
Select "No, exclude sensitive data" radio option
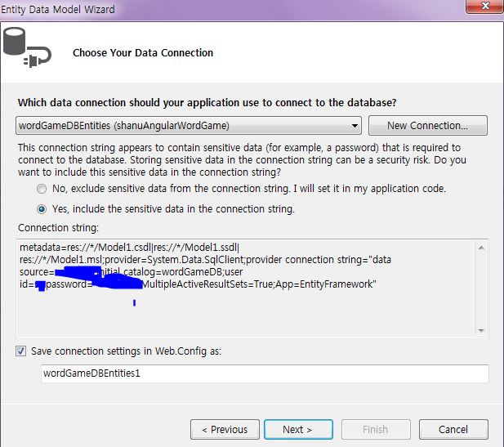(42, 189)
